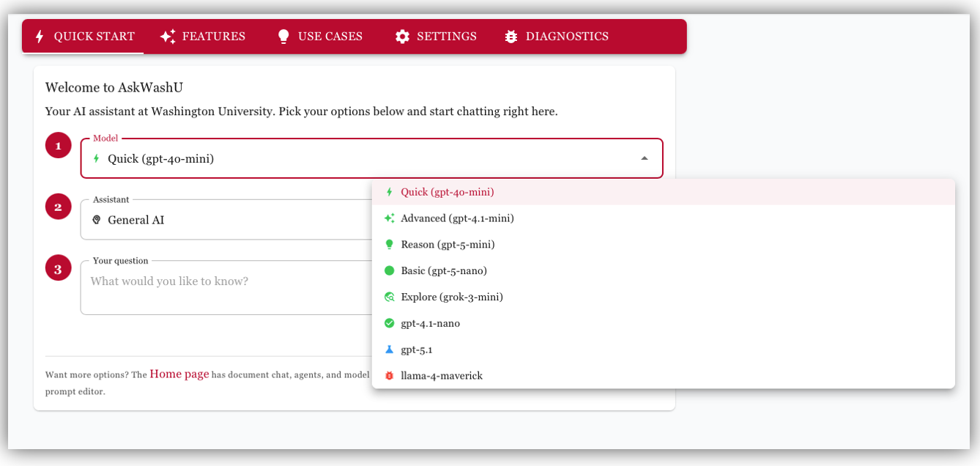Viewport: 980px width, 466px height.
Task: Select the Reason (gpt-5-mini) option
Action: (x=448, y=245)
